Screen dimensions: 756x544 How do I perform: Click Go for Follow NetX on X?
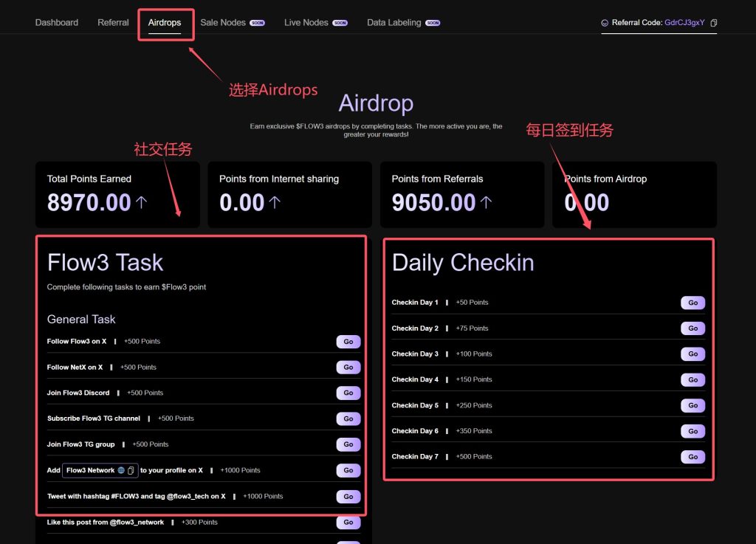(348, 367)
